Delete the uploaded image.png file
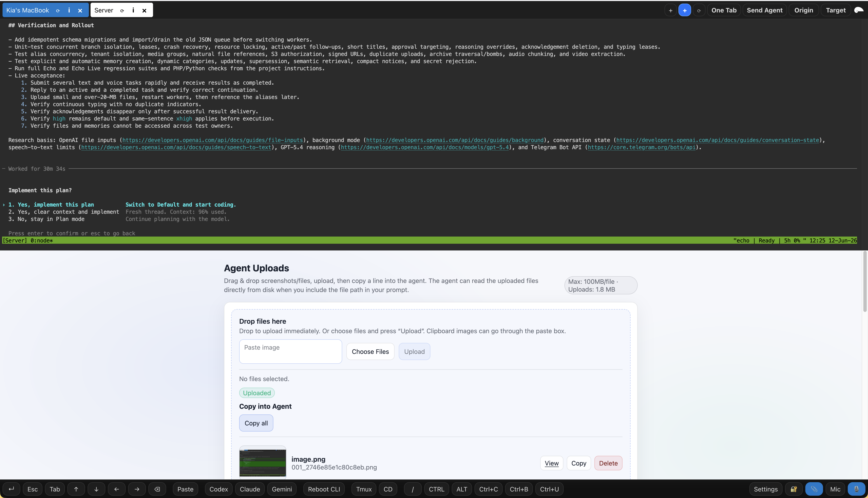This screenshot has width=868, height=498. 608,463
